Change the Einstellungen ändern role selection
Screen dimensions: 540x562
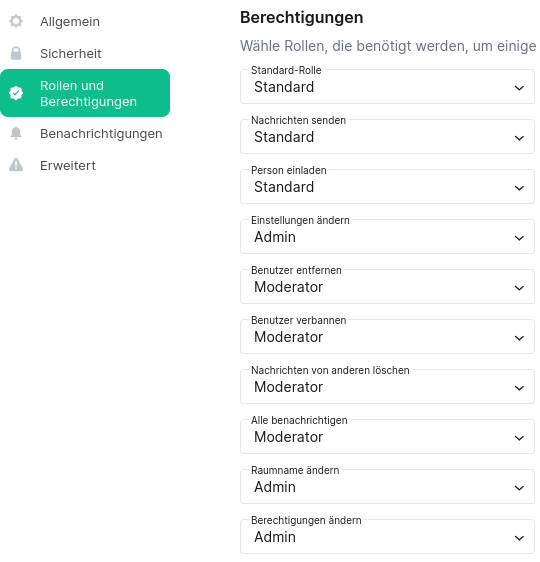tap(387, 237)
